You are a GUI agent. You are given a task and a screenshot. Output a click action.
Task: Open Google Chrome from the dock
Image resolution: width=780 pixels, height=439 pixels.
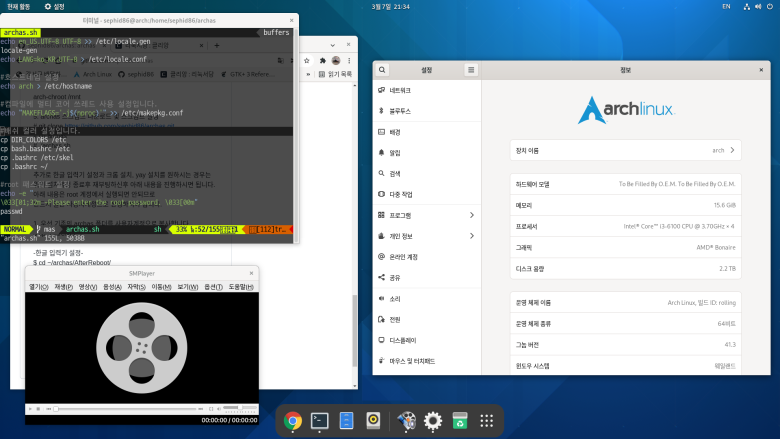point(292,421)
